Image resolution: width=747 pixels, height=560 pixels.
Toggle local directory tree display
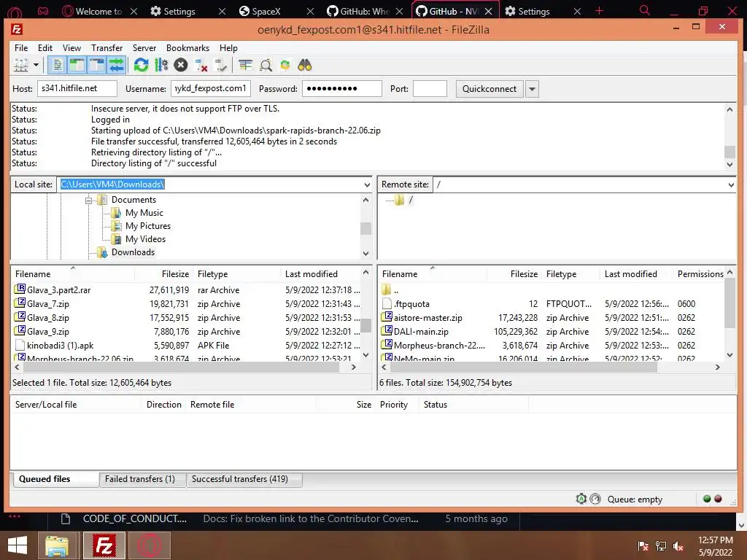(x=77, y=65)
